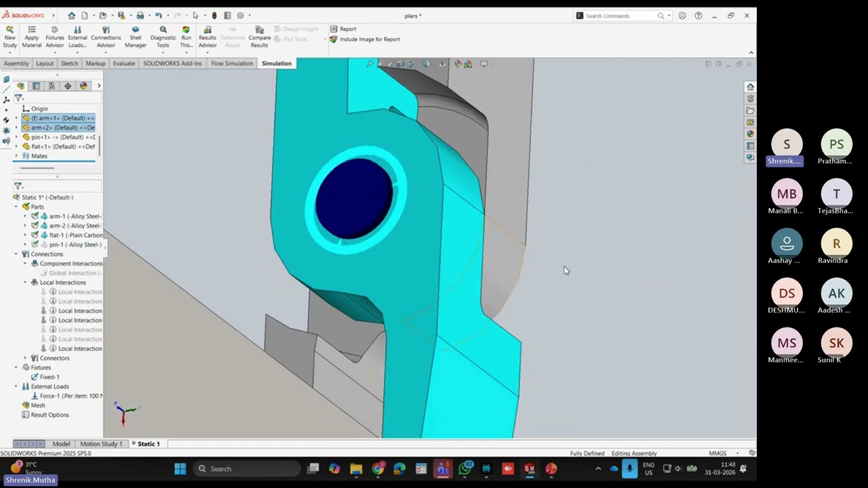Expand the Connectors folder
This screenshot has height=488, width=868.
(26, 358)
